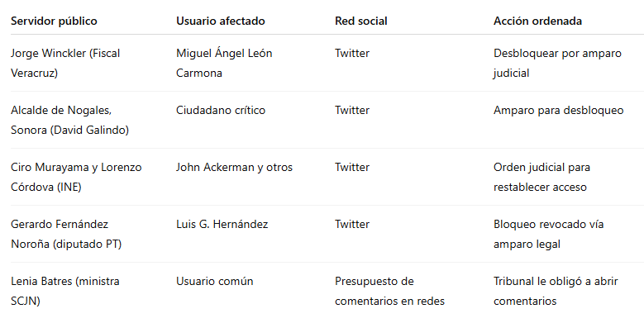
Task: Click the 'Red social' column header
Action: click(361, 21)
